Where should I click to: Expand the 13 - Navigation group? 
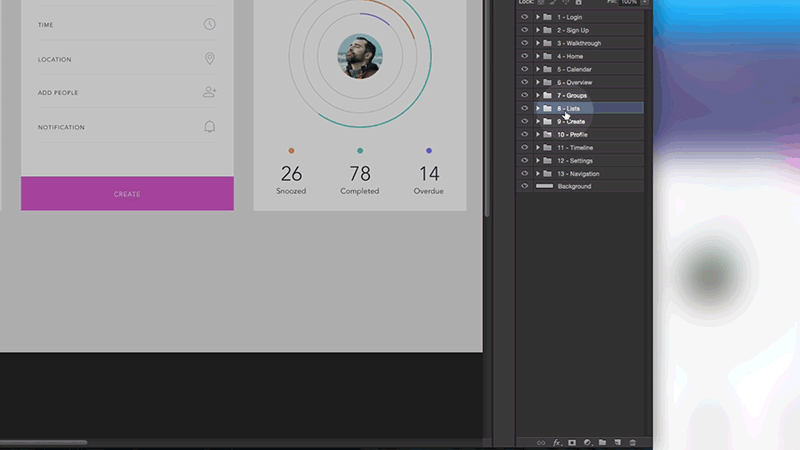click(538, 173)
